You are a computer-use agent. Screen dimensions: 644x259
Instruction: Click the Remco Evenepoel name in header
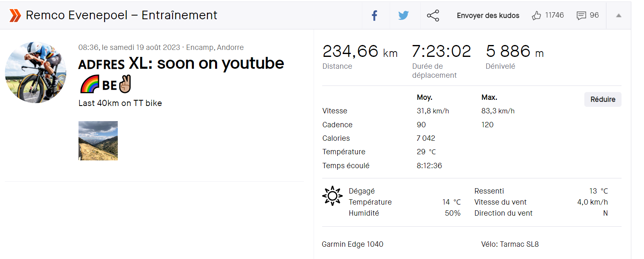point(77,15)
